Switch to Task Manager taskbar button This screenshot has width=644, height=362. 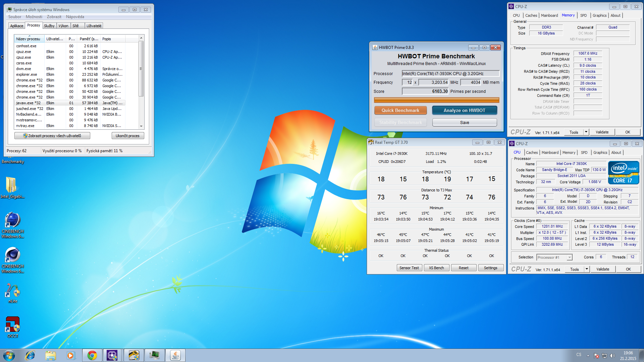pyautogui.click(x=154, y=355)
